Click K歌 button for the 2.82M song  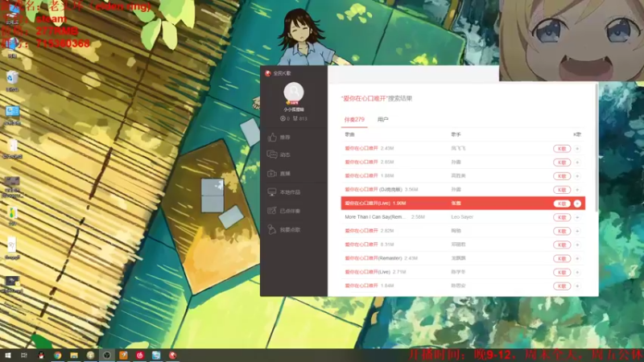(x=562, y=231)
